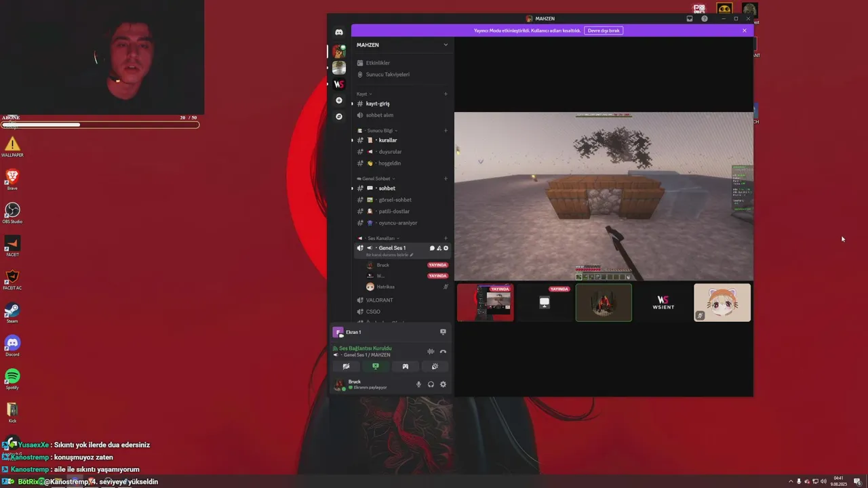The image size is (868, 488).
Task: Toggle camera on in voice panel
Action: point(346,367)
